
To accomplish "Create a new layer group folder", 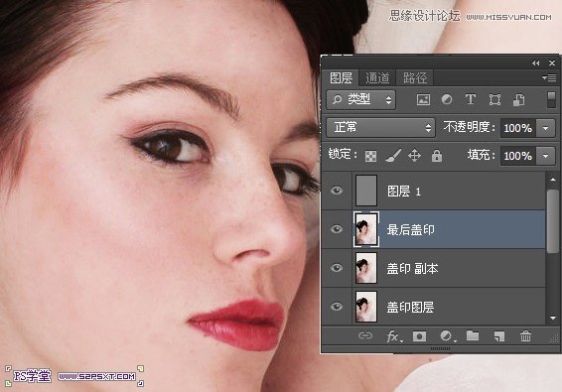I will tap(473, 335).
